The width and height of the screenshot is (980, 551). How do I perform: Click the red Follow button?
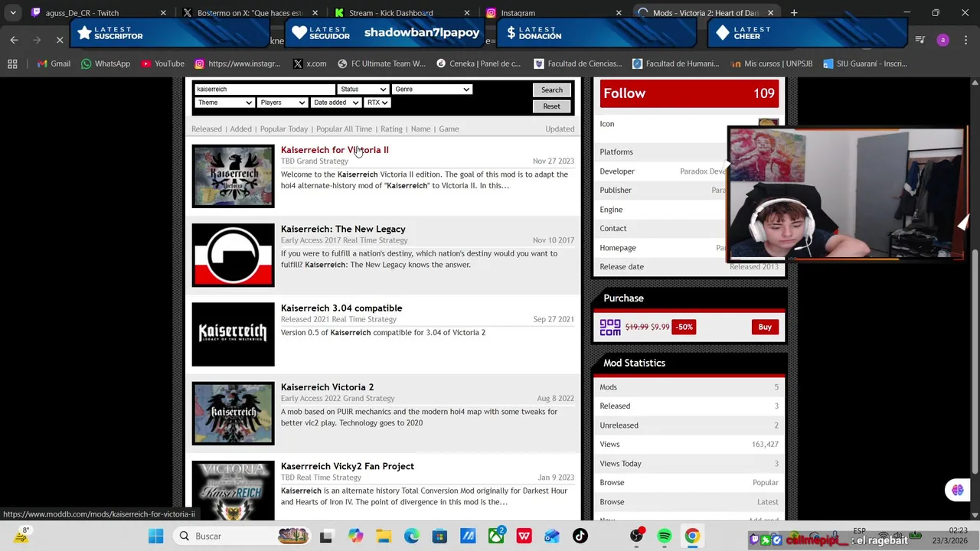[689, 93]
